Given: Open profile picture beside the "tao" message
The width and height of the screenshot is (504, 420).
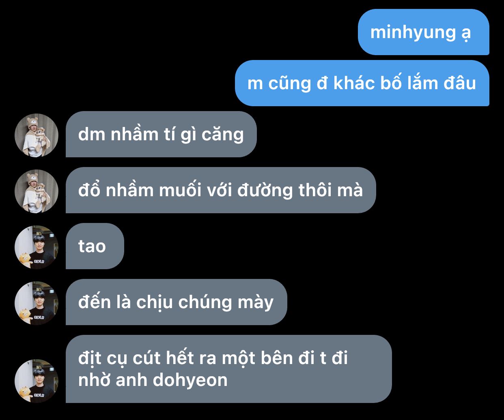Looking at the screenshot, I should [x=37, y=247].
